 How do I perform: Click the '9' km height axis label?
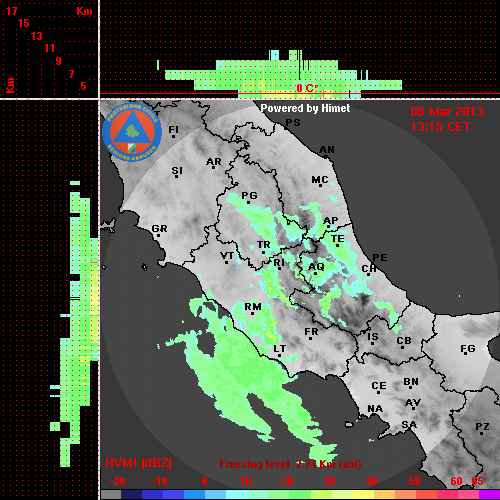tap(59, 61)
